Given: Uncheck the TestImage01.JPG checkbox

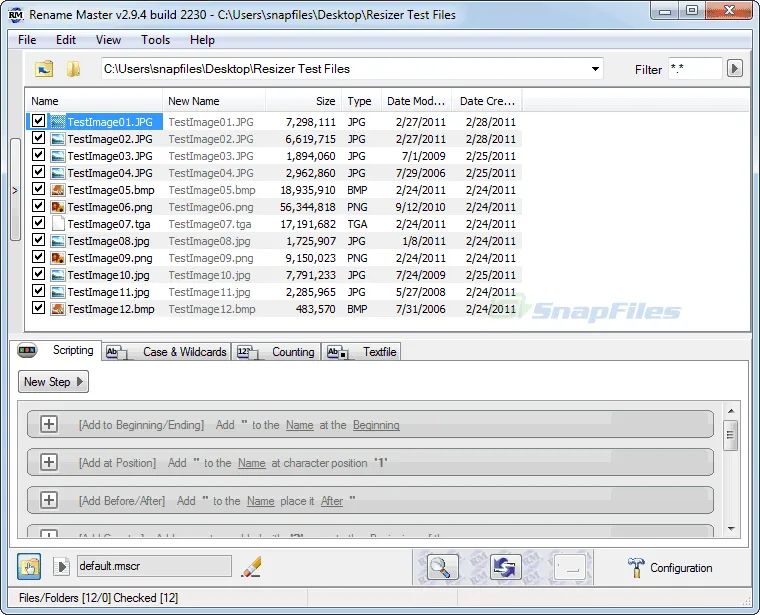Looking at the screenshot, I should [38, 121].
